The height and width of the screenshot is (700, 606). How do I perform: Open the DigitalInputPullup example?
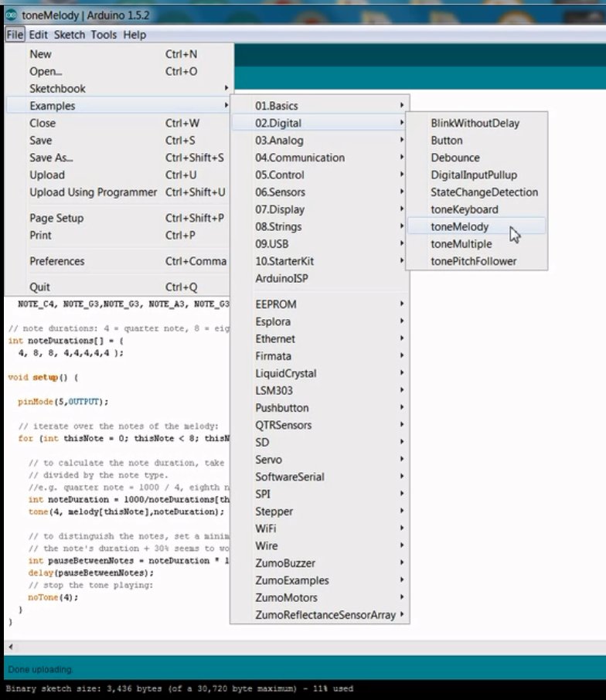tap(476, 175)
